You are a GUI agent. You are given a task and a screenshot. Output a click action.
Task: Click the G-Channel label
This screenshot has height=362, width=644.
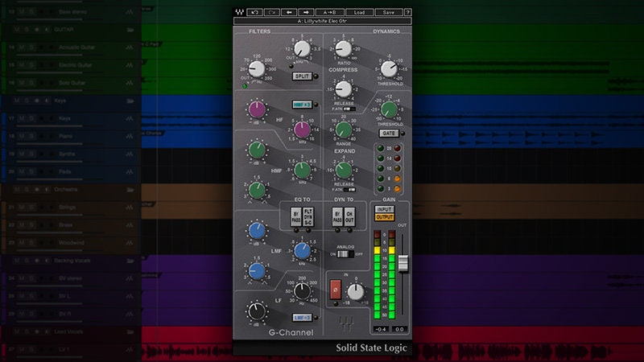point(291,332)
